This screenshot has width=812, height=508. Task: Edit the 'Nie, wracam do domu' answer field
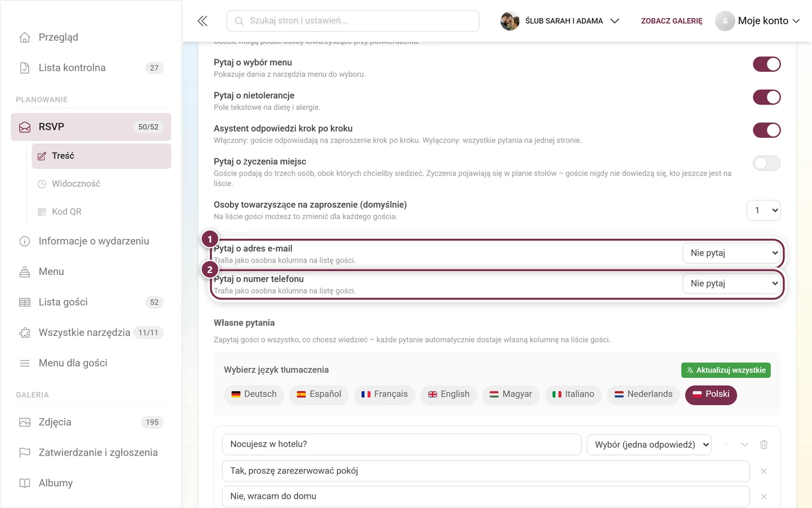click(x=486, y=497)
